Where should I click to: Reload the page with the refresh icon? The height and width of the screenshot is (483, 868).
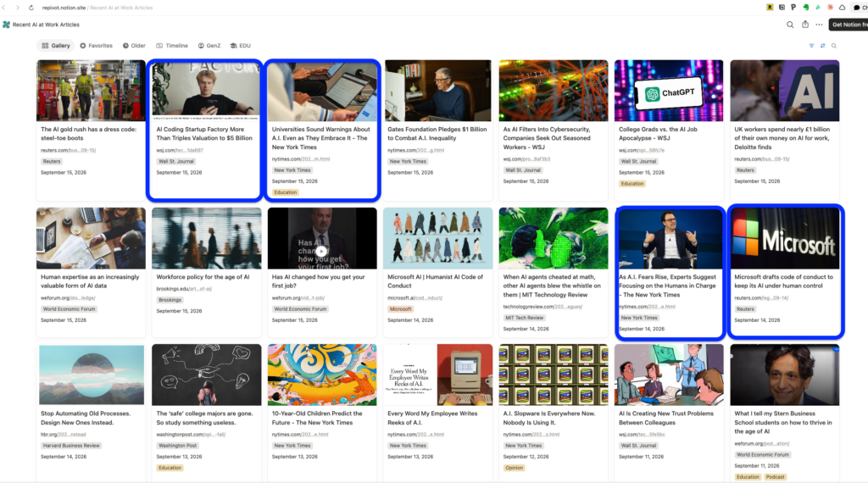point(31,8)
